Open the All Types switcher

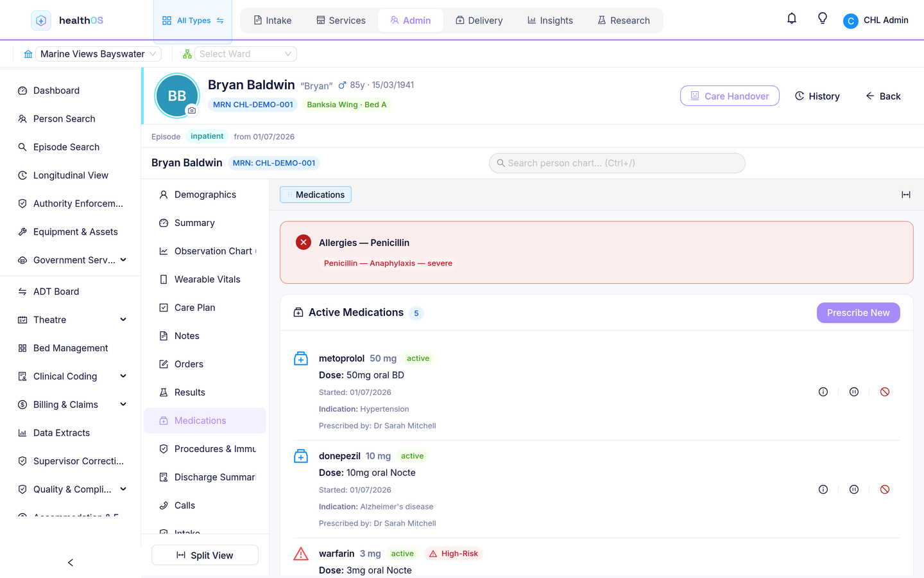pos(193,21)
